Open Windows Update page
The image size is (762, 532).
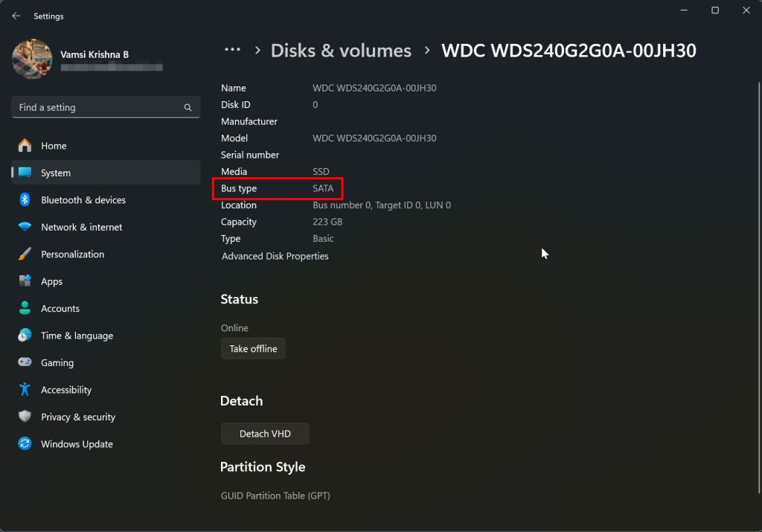[106, 443]
